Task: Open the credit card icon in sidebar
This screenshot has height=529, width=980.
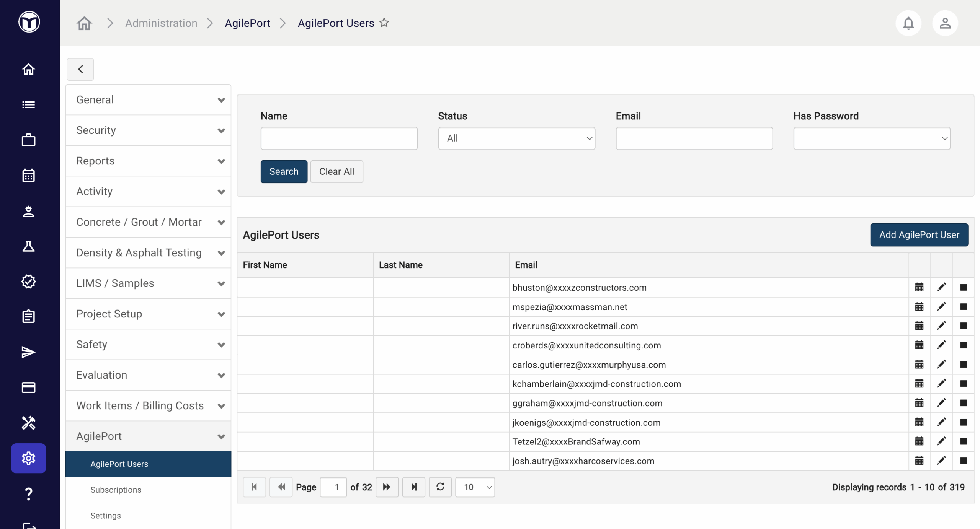Action: 28,387
